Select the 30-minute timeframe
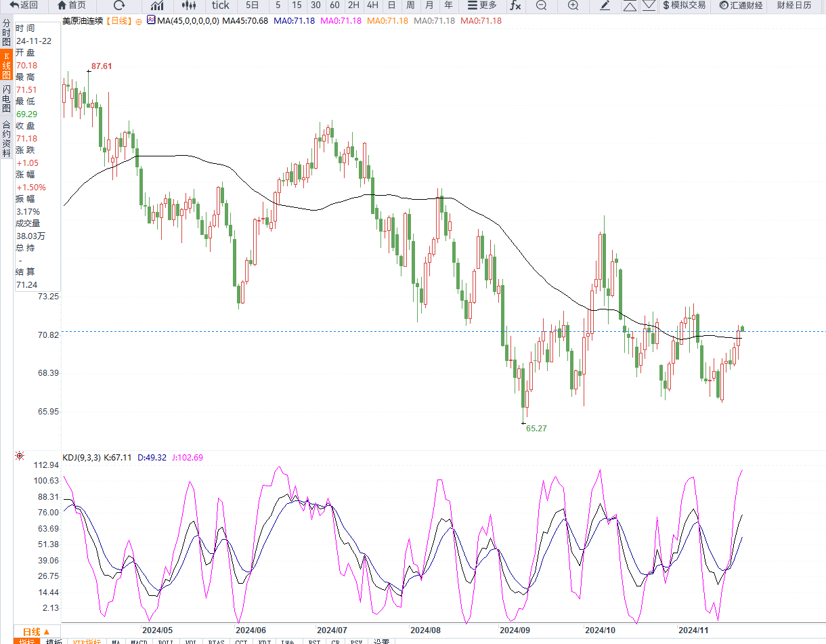 (316, 5)
